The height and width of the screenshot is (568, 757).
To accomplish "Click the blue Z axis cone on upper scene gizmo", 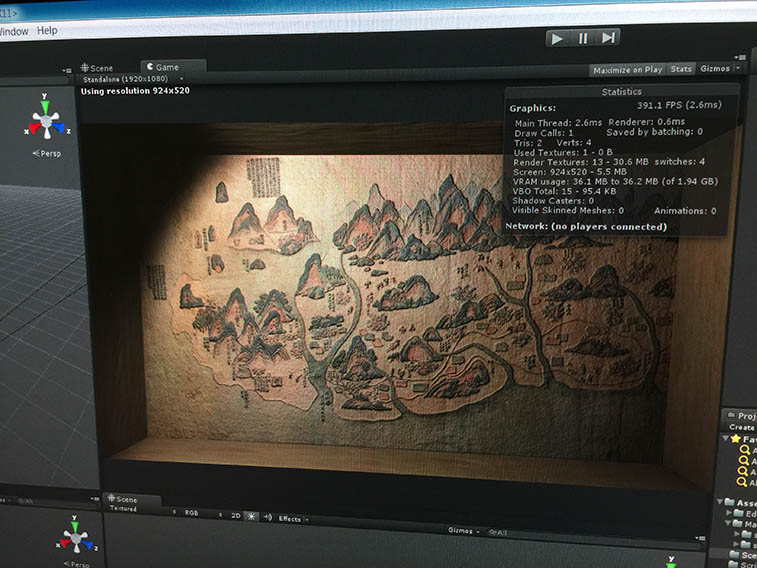I will coord(58,127).
